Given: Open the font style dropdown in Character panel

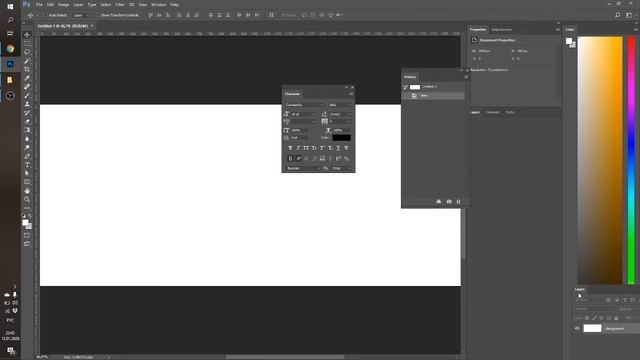Looking at the screenshot, I should (x=340, y=105).
